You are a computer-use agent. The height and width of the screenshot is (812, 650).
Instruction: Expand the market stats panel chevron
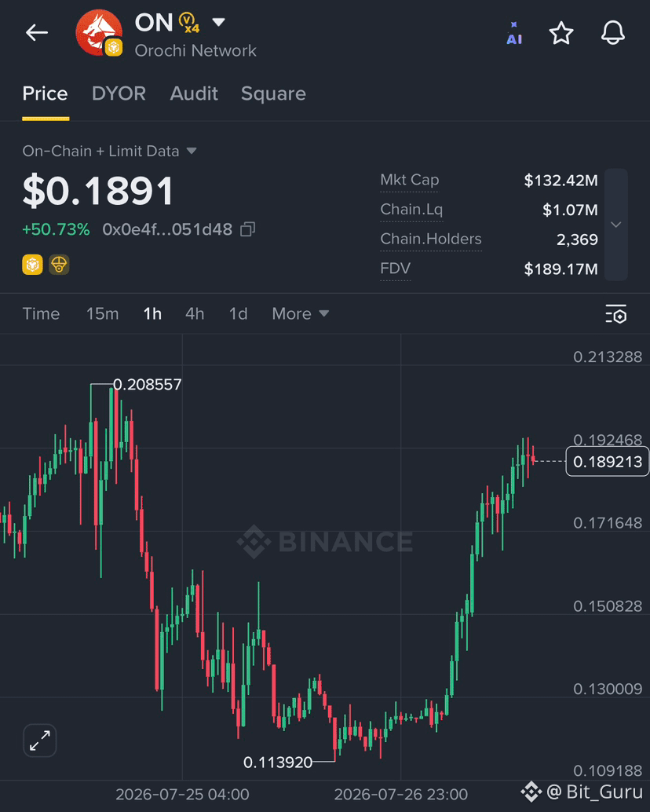[x=615, y=225]
